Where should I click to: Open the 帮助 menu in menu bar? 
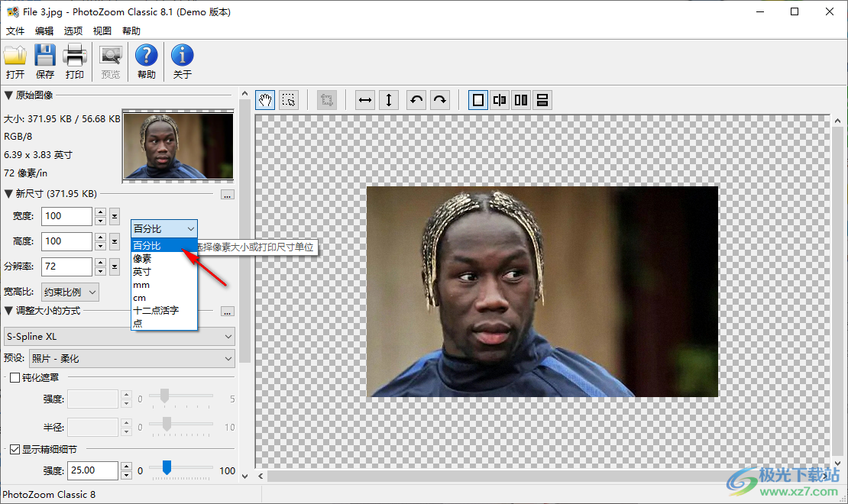(x=131, y=31)
